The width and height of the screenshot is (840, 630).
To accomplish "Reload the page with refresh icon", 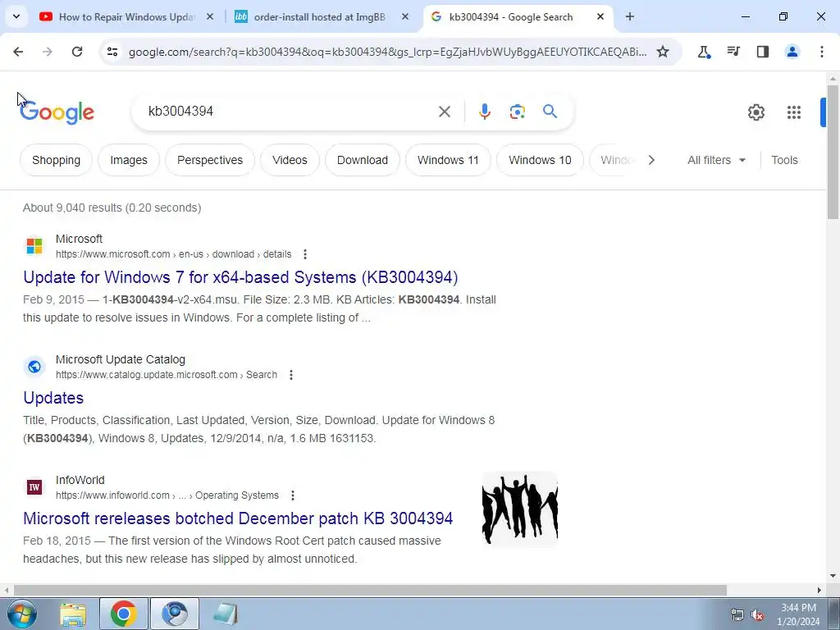I will [77, 52].
